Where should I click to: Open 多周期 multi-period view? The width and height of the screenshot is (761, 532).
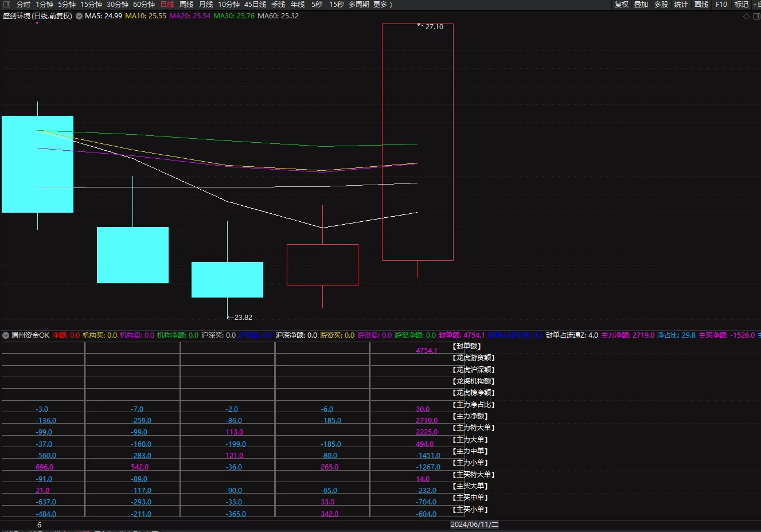tap(359, 5)
